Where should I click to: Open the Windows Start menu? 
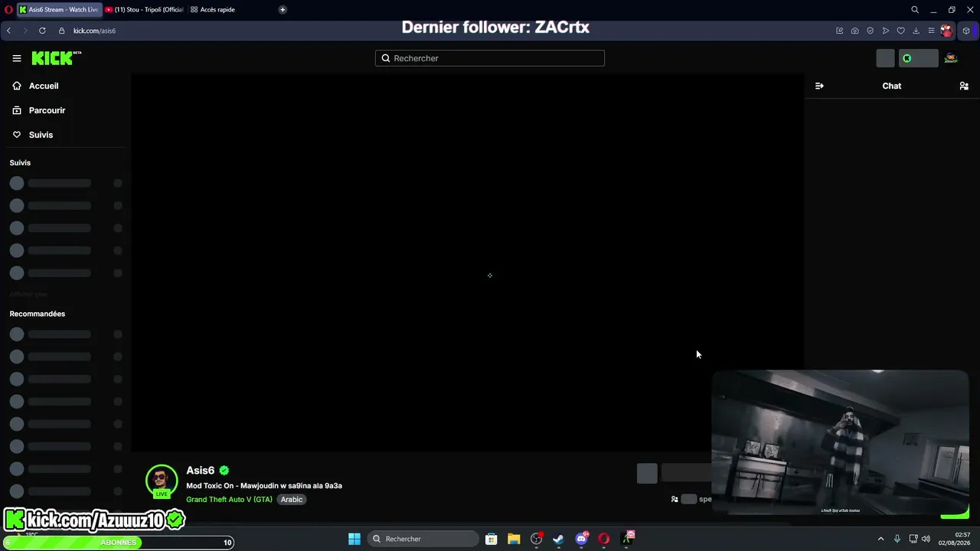click(354, 539)
